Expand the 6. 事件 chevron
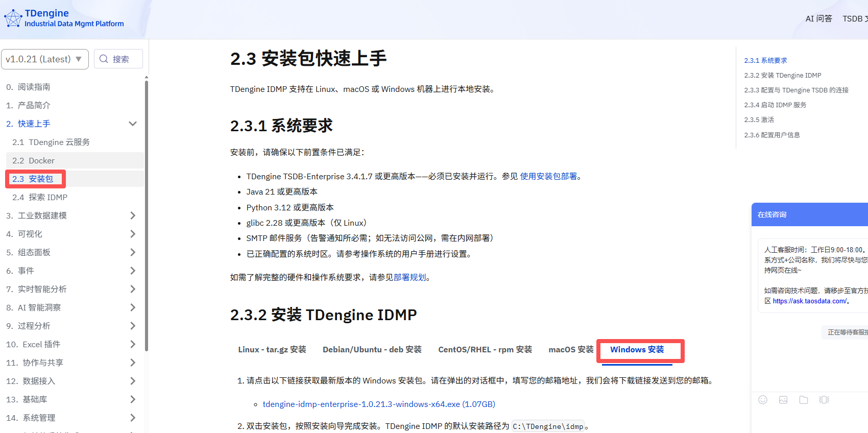The height and width of the screenshot is (433, 868). pyautogui.click(x=133, y=271)
